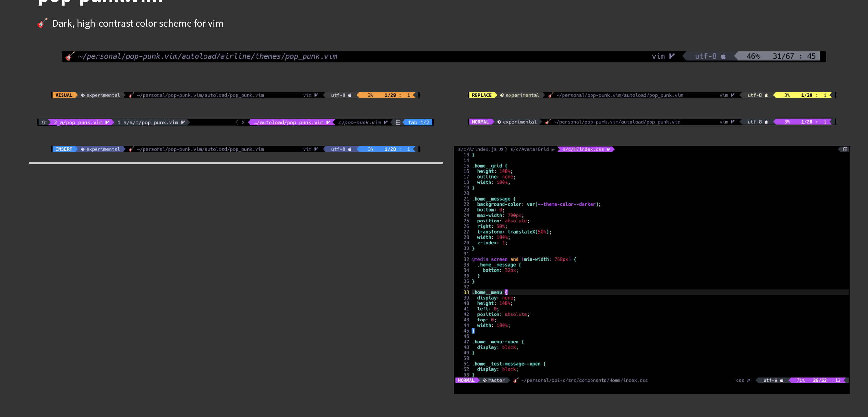The width and height of the screenshot is (868, 417).
Task: Click the git branch icon in the VISUAL statusline
Action: (83, 95)
